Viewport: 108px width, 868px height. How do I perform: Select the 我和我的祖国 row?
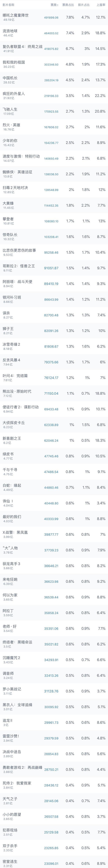tap(54, 64)
